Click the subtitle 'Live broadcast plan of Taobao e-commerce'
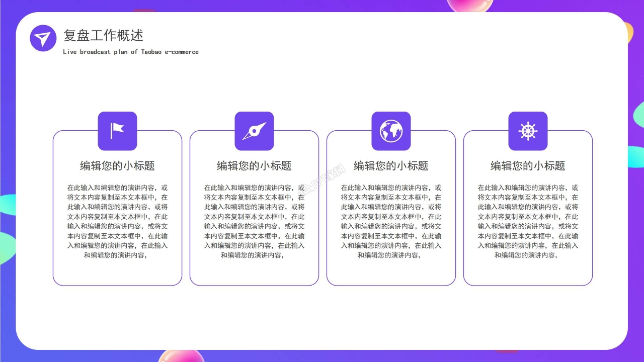 (131, 52)
